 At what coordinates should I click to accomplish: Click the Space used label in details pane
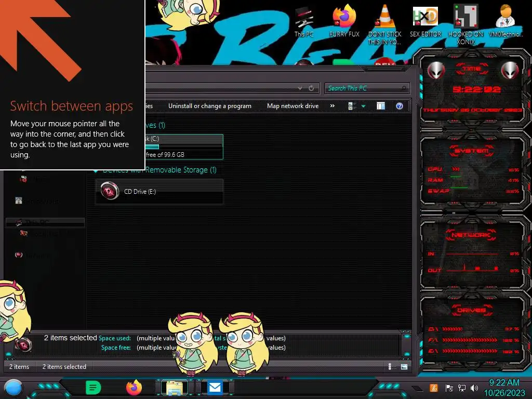[x=115, y=338]
